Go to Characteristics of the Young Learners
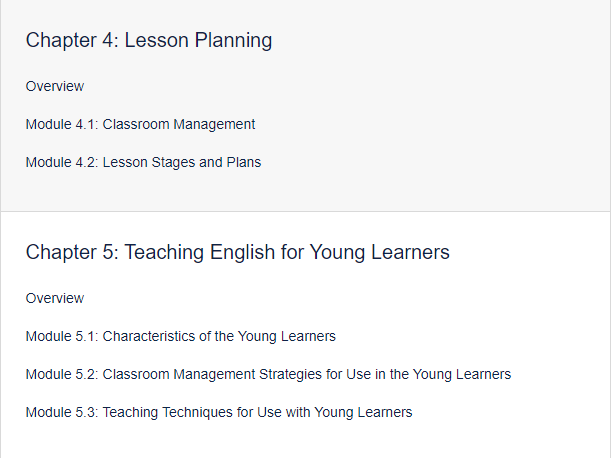The image size is (611, 458). point(219,336)
